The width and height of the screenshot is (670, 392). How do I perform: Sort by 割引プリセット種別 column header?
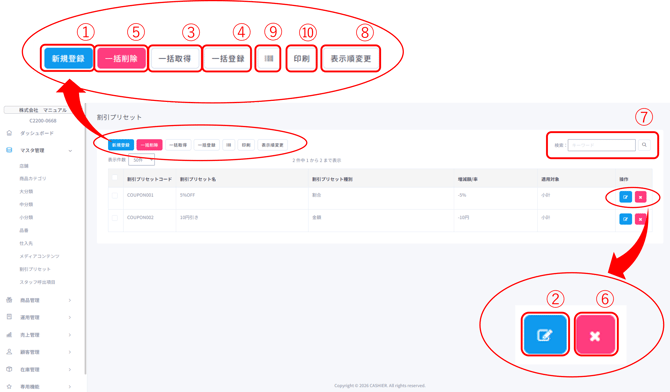[332, 180]
